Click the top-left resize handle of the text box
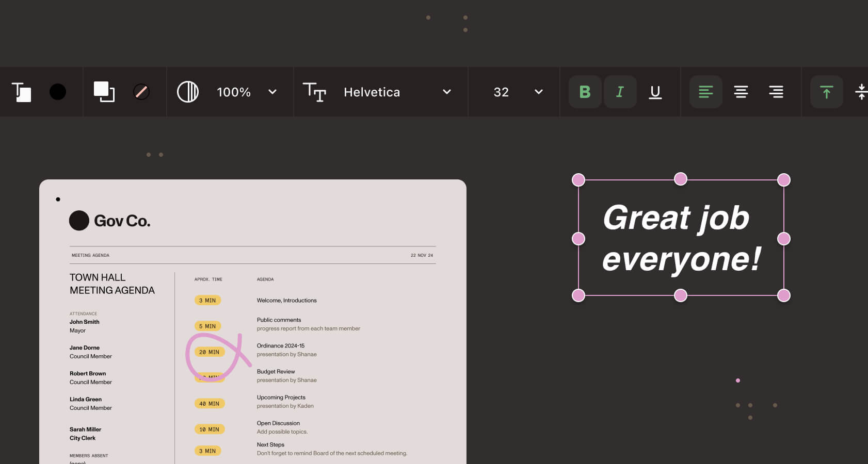The image size is (868, 464). pyautogui.click(x=578, y=180)
